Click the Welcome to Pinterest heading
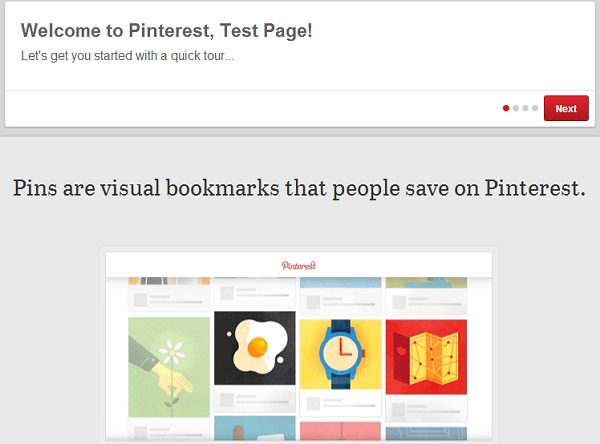The image size is (600, 444). pyautogui.click(x=166, y=31)
